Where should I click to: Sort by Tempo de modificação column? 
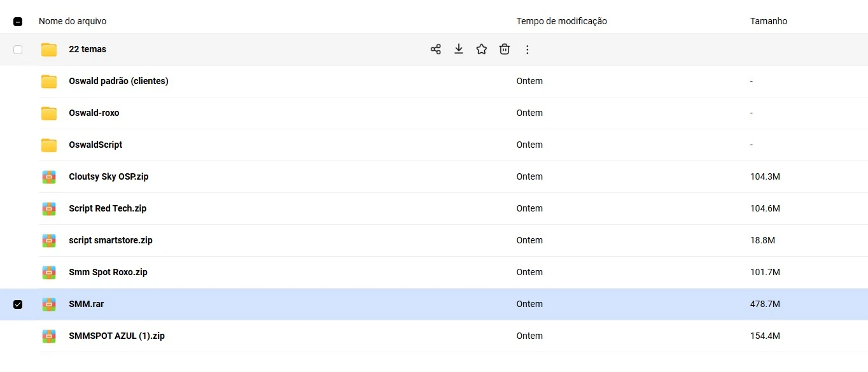(561, 21)
